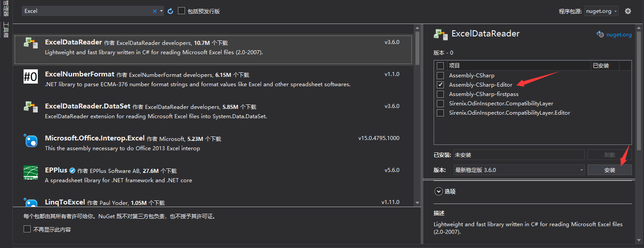Click the Install button

point(609,170)
